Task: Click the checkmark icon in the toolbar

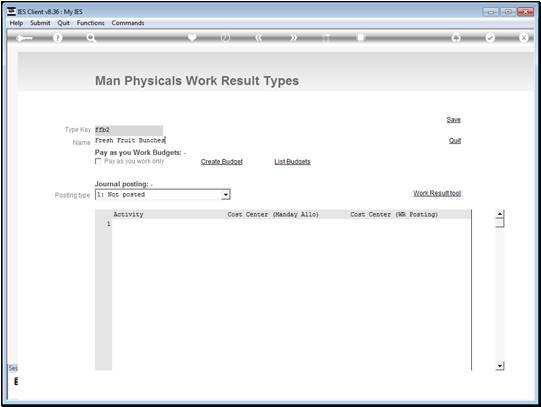Action: pyautogui.click(x=490, y=38)
